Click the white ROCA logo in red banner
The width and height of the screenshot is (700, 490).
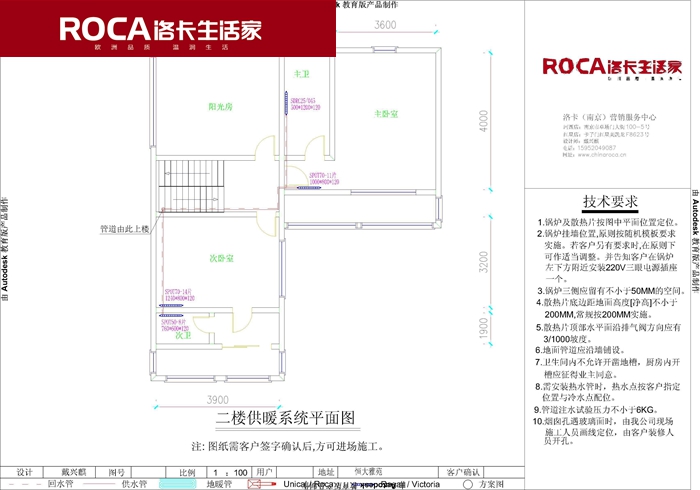pyautogui.click(x=160, y=28)
